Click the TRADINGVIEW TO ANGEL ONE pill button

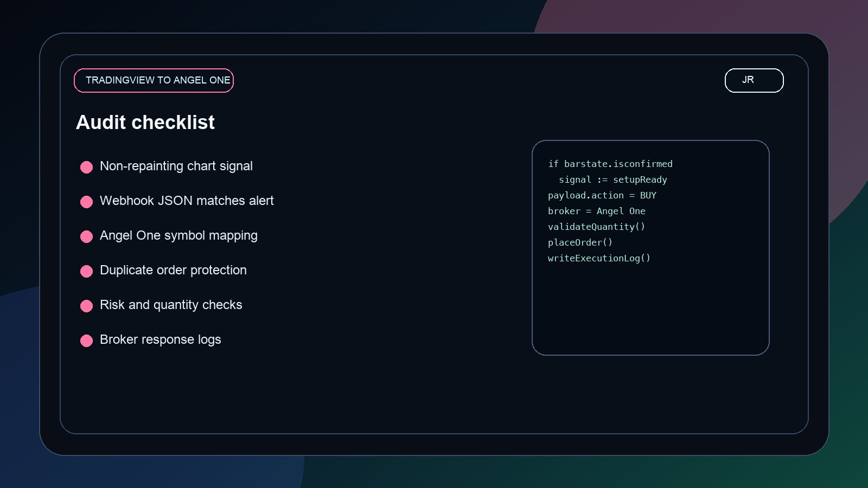point(154,80)
